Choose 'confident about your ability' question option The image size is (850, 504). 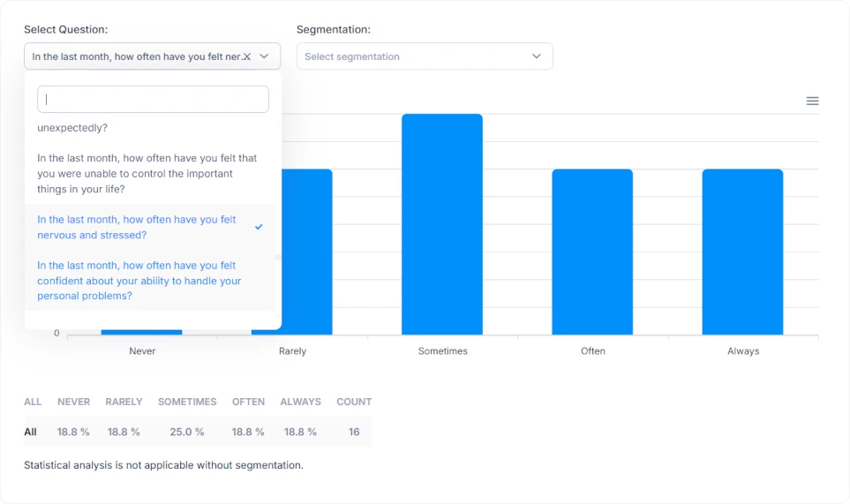click(150, 280)
